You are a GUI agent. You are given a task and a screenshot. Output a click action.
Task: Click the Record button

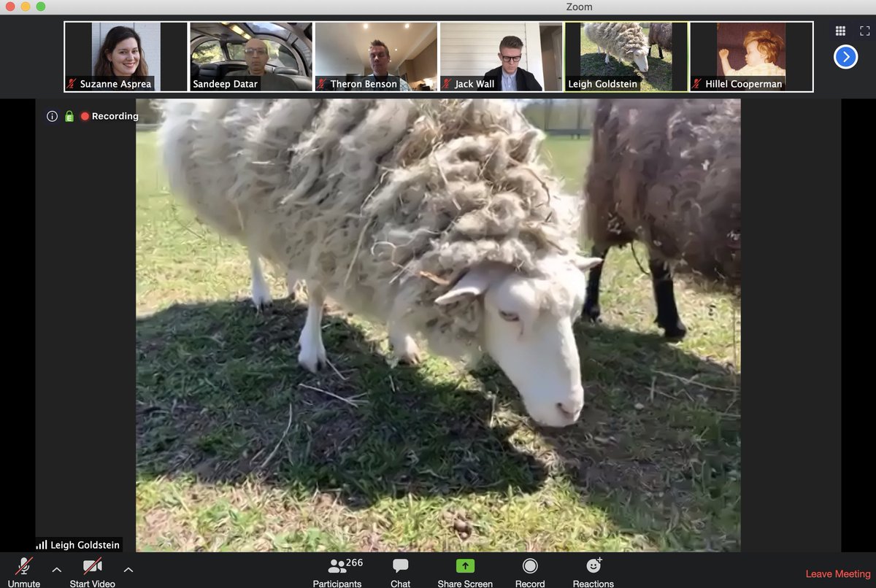click(x=529, y=571)
